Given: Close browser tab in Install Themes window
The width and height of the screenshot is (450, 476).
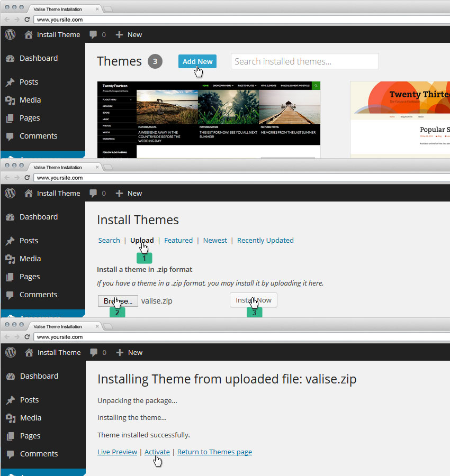Looking at the screenshot, I should click(x=97, y=167).
